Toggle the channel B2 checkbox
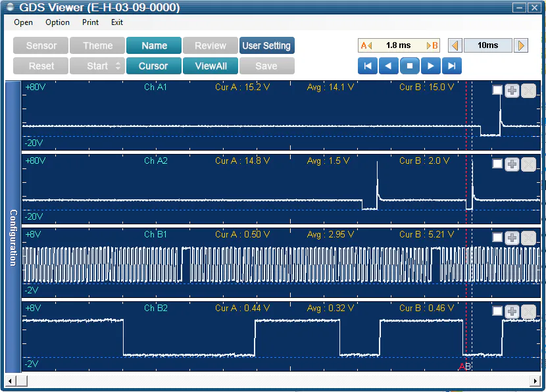This screenshot has height=392, width=546. tap(497, 312)
